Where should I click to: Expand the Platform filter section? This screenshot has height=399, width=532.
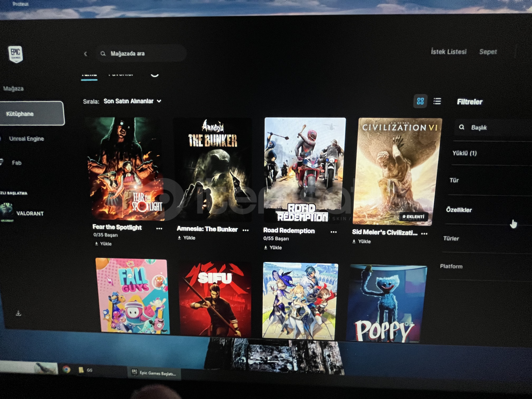(x=451, y=266)
